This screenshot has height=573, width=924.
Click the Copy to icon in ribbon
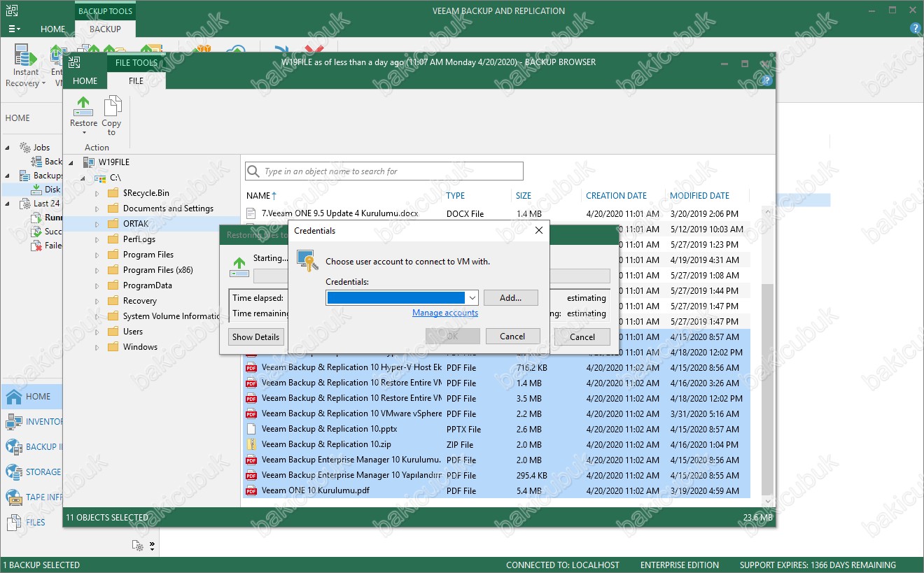click(112, 106)
